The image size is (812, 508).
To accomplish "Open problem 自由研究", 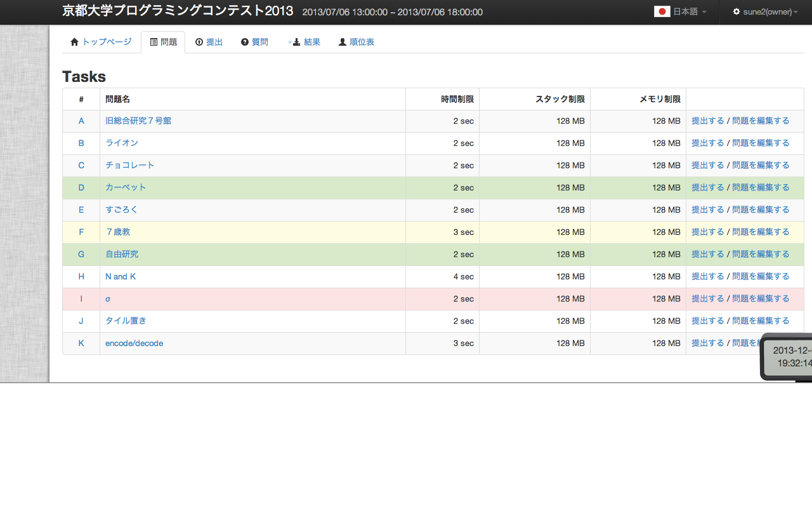I will pos(122,254).
